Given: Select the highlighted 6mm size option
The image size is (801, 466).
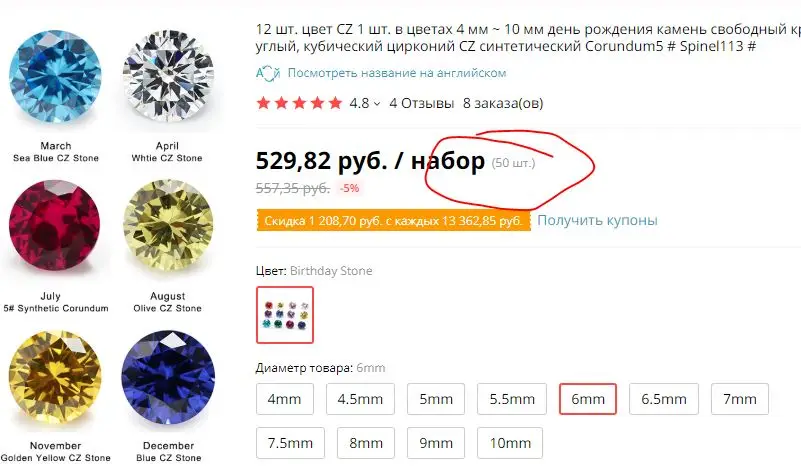Looking at the screenshot, I should click(x=588, y=399).
